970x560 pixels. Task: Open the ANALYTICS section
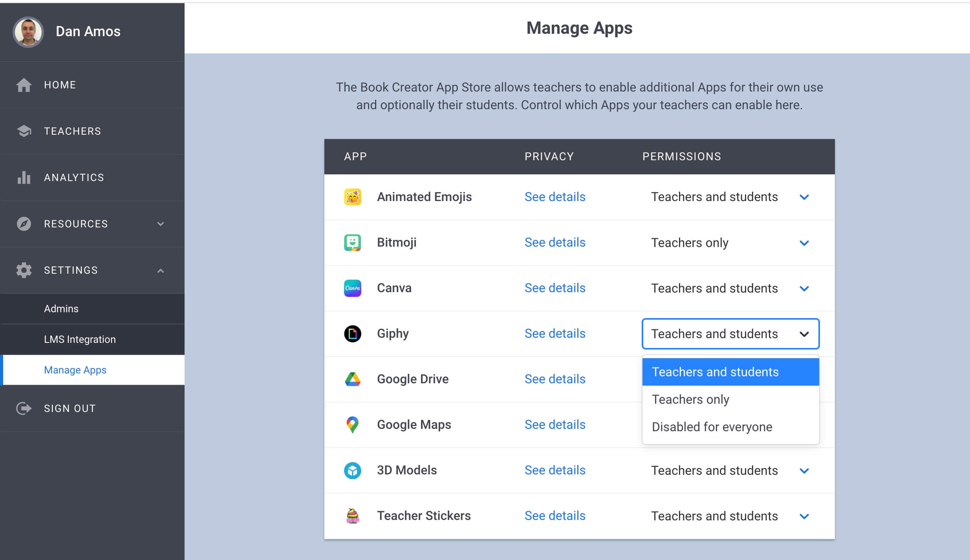point(92,178)
